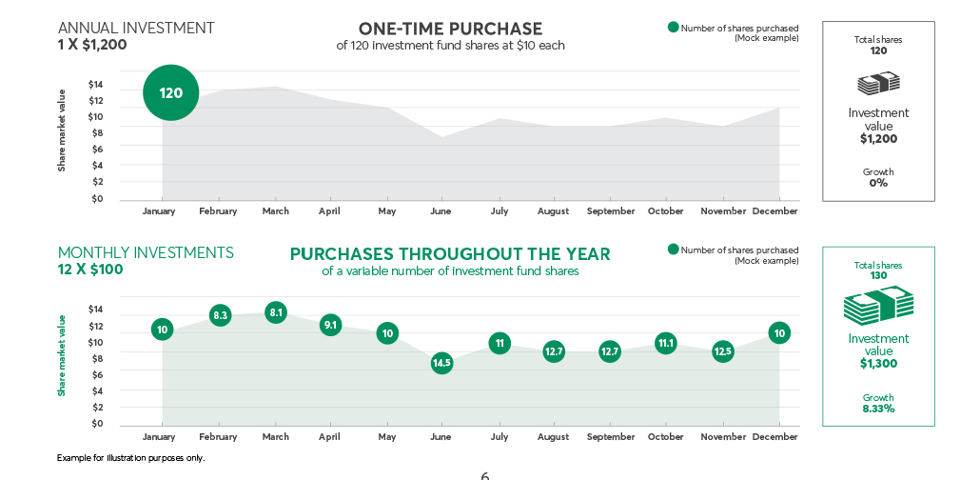Click the 12.7 shares bubble for August
Image resolution: width=980 pixels, height=480 pixels.
click(x=554, y=351)
